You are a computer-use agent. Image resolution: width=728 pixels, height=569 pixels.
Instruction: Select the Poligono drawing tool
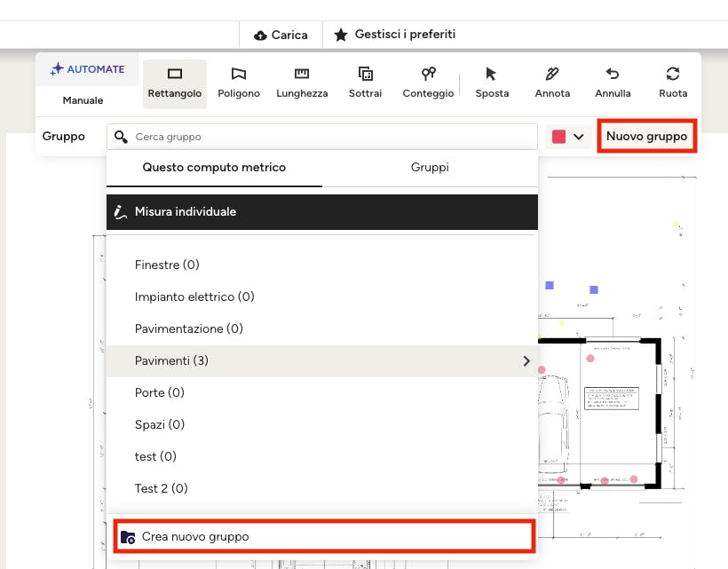(239, 83)
